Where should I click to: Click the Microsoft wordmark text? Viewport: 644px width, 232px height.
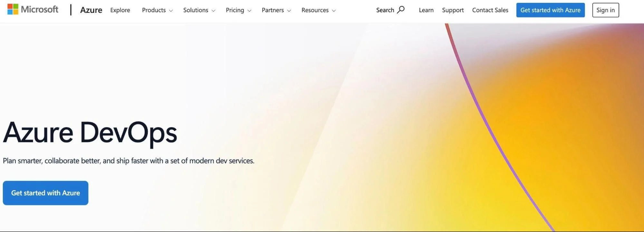tap(39, 9)
